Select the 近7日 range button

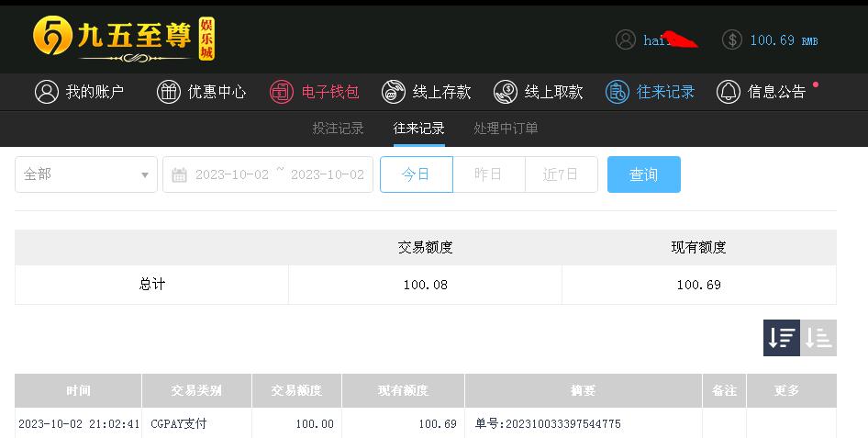pyautogui.click(x=562, y=174)
